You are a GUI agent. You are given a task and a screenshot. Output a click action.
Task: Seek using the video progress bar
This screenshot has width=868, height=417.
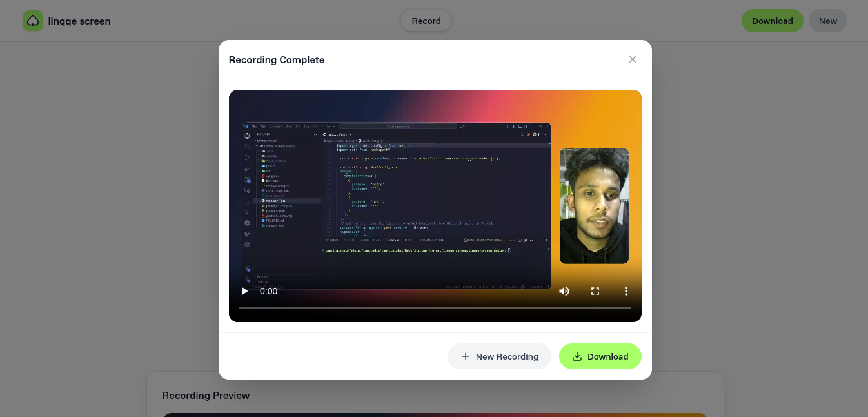(435, 308)
